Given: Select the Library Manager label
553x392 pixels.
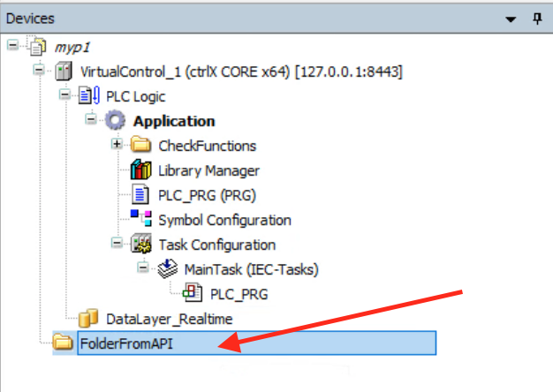Looking at the screenshot, I should click(x=208, y=171).
